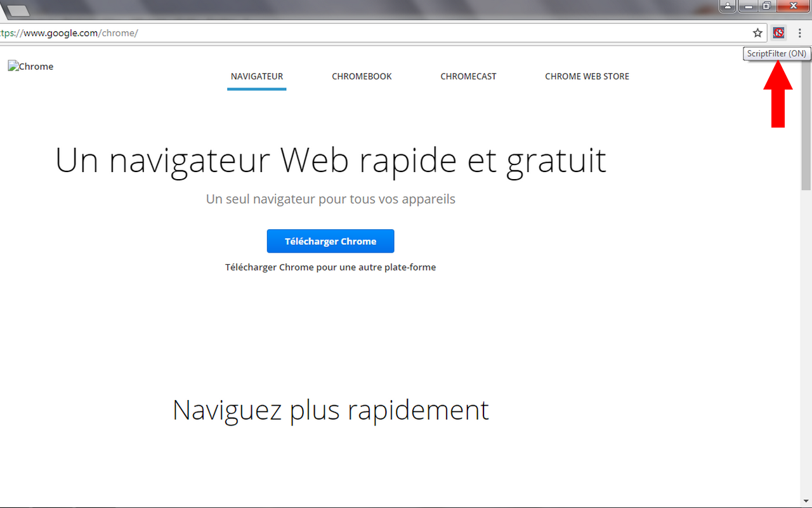
Task: Open the Chrome three-dot menu
Action: click(x=799, y=33)
